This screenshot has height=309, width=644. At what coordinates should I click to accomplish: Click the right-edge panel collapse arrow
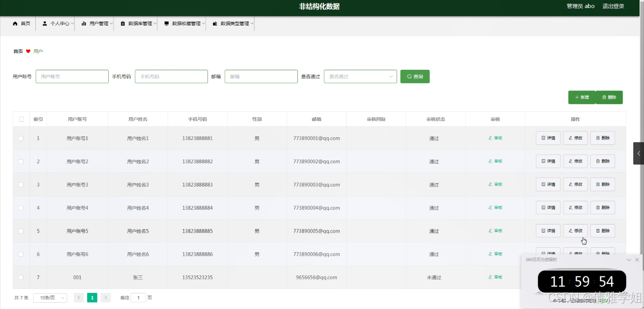tap(639, 153)
